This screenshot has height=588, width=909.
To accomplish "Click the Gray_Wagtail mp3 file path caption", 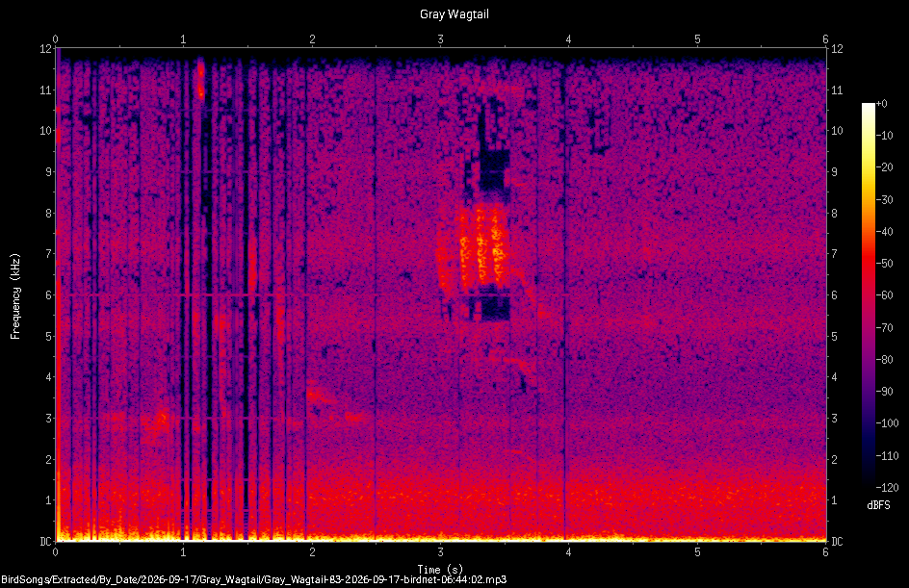I will (254, 580).
